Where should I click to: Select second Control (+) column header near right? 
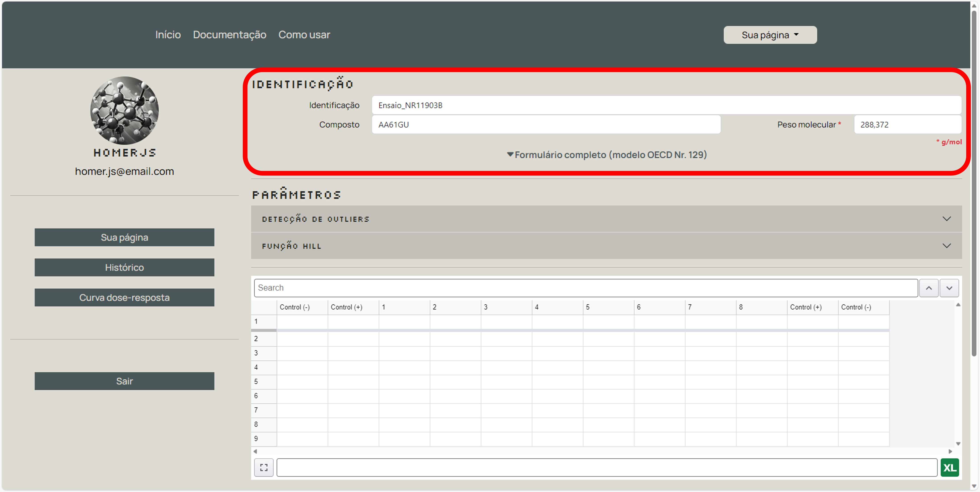(813, 307)
